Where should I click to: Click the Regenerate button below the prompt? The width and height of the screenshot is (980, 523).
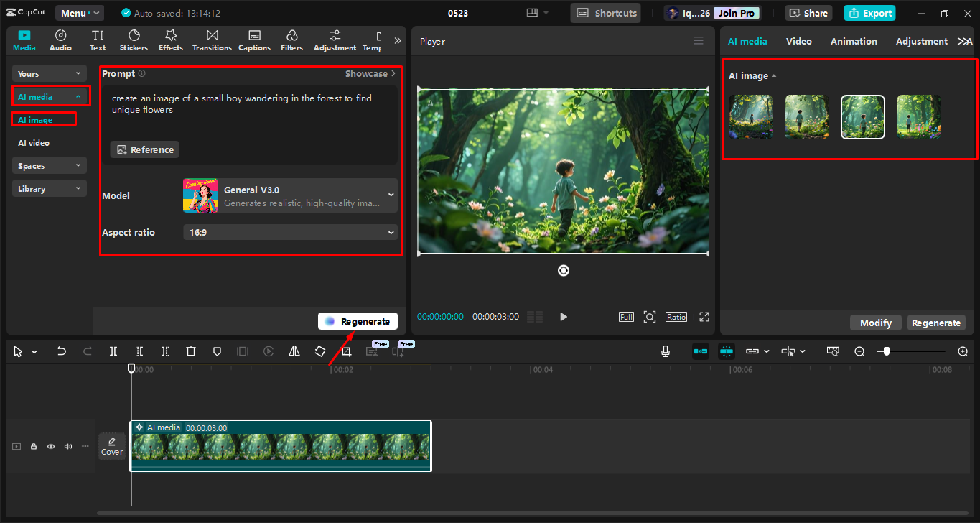coord(358,320)
